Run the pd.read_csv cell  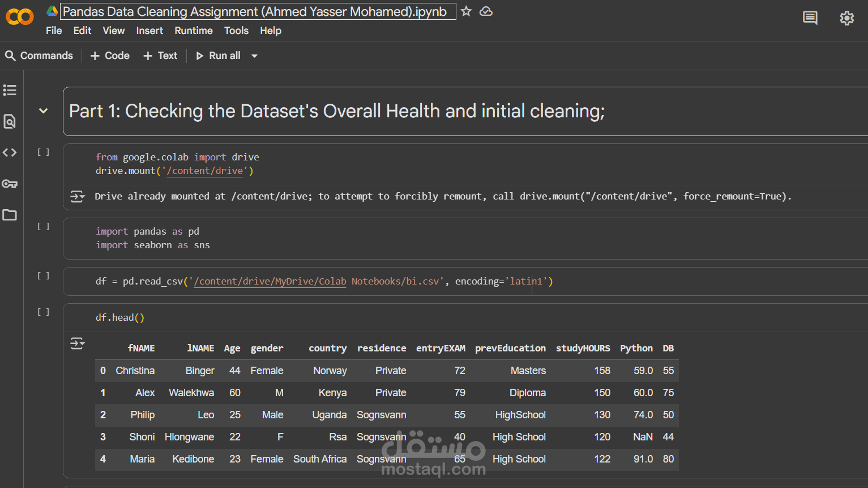[44, 276]
